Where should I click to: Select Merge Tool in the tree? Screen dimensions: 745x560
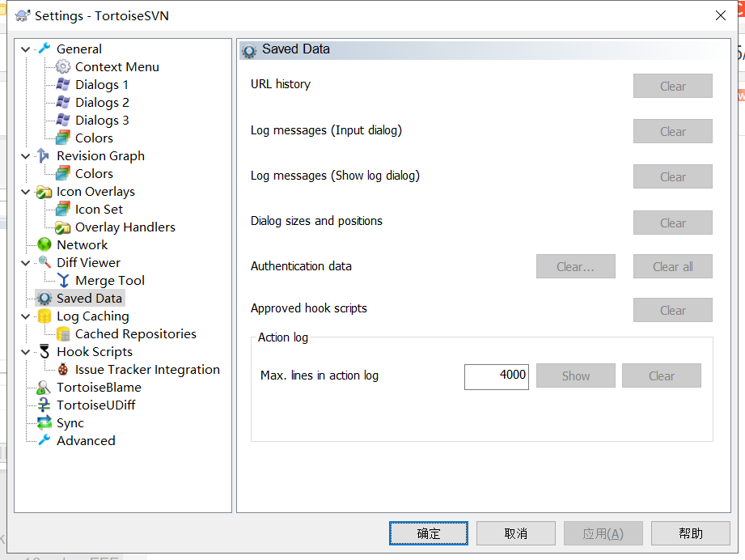tap(110, 281)
